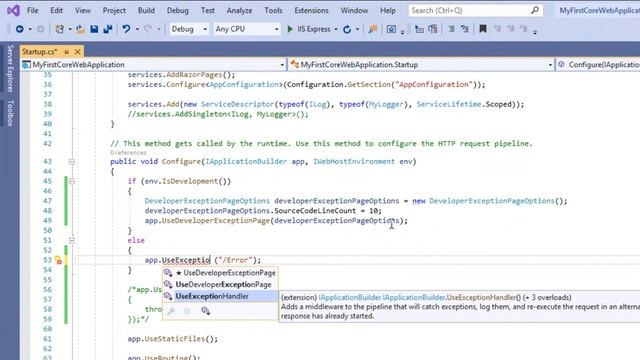Open the Server Explorer side tab
Viewport: 640px width, 360px height.
point(10,69)
